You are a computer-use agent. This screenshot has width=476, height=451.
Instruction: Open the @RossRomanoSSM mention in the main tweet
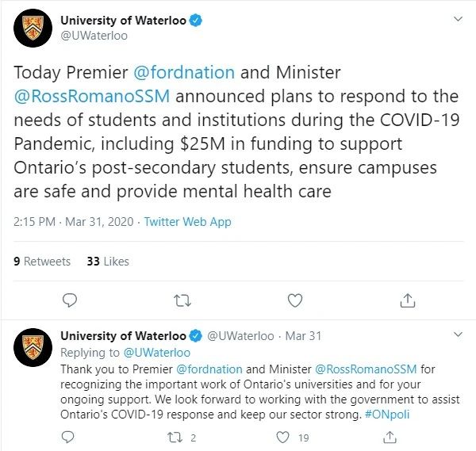92,96
